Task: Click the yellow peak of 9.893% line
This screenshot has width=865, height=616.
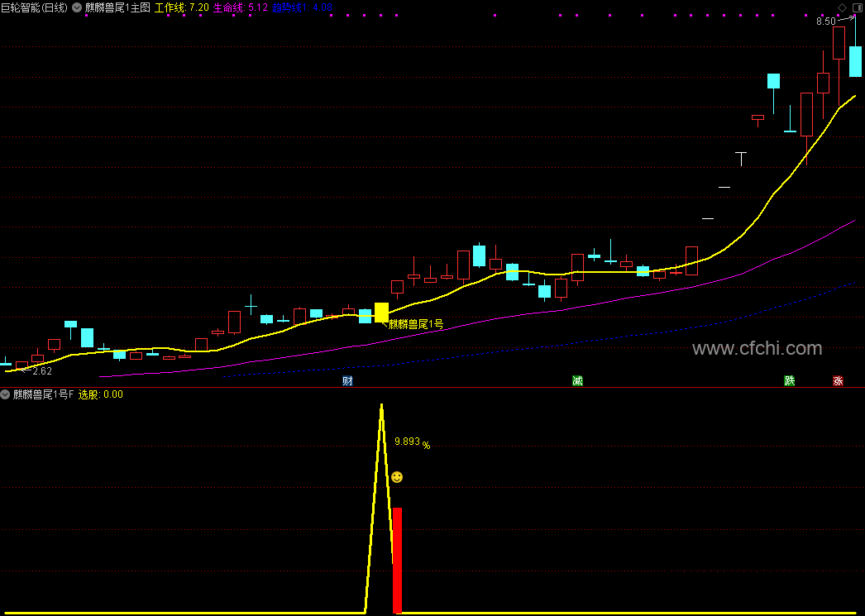Action: 381,407
